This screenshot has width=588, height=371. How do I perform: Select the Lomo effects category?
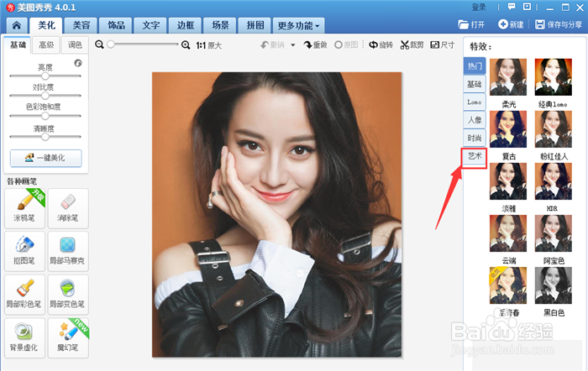[x=475, y=102]
